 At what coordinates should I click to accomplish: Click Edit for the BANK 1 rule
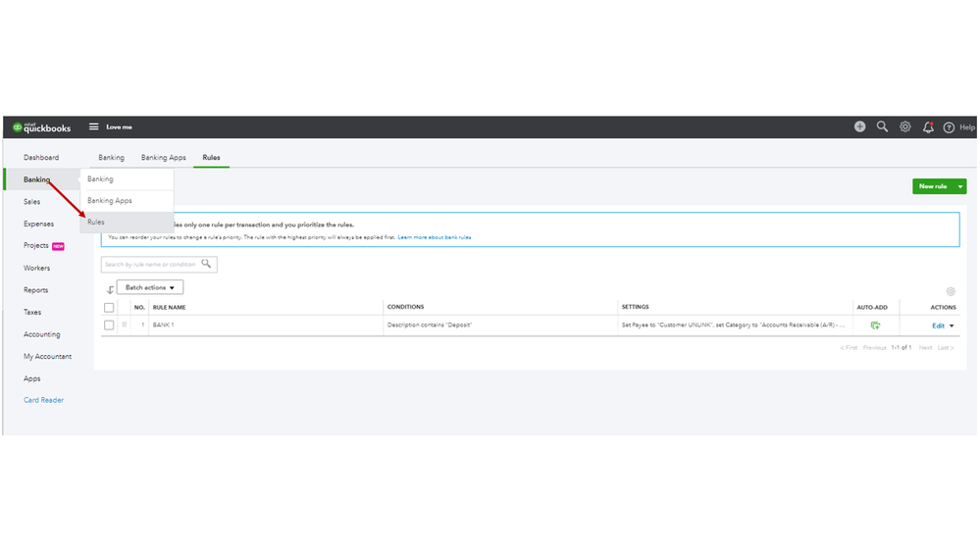[x=938, y=326]
